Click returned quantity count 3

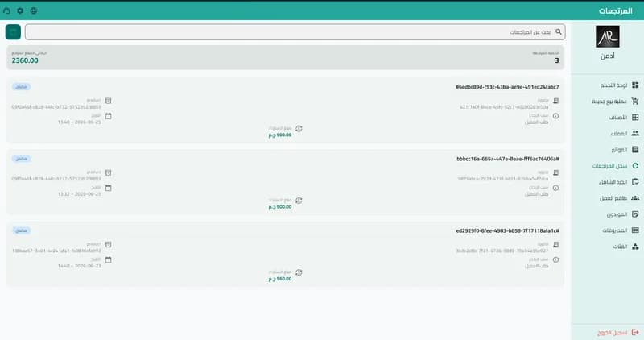(x=556, y=60)
